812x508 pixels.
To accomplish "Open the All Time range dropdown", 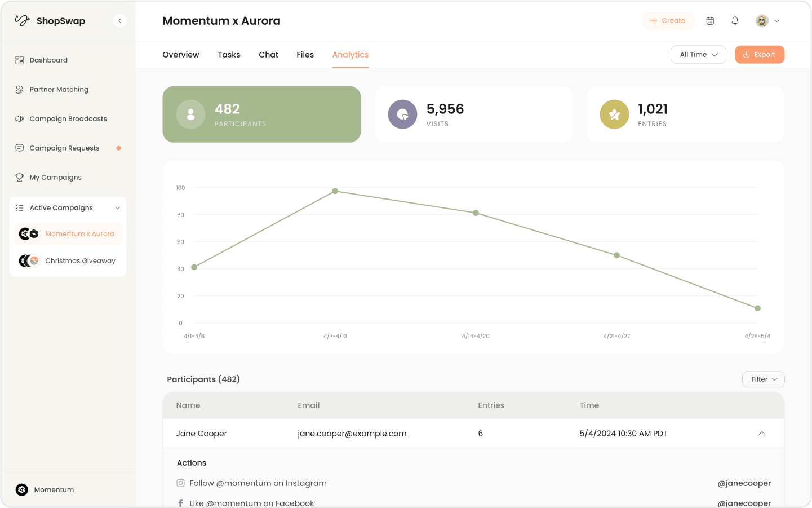I will [698, 55].
